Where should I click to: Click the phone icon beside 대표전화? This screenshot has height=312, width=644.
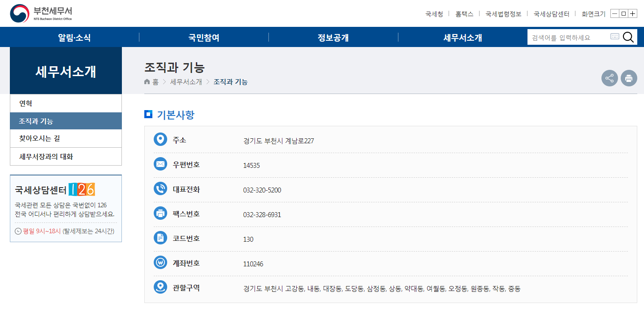[x=160, y=188]
